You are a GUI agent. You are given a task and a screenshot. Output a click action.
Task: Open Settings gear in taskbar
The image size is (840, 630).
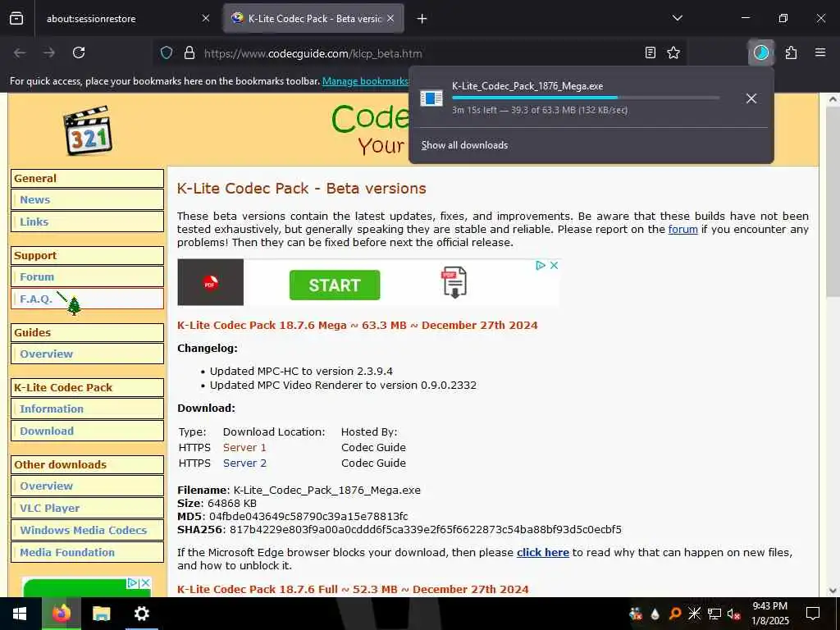coord(141,614)
